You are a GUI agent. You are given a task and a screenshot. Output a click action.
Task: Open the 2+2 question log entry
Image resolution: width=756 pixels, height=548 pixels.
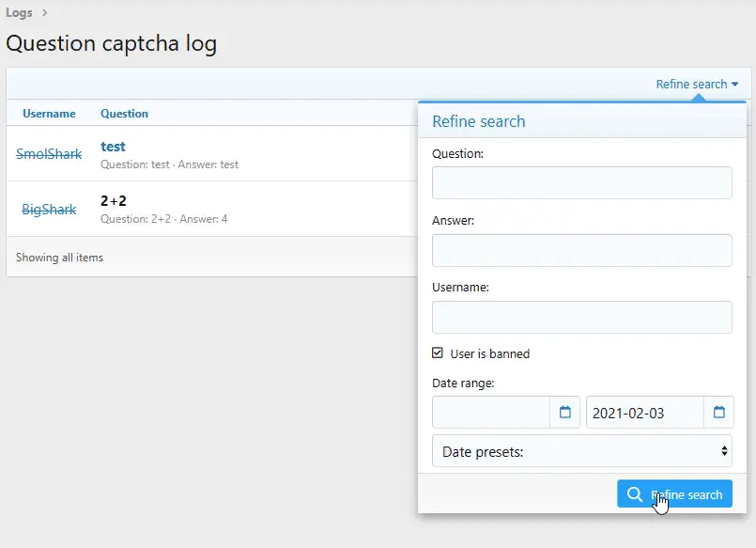(x=113, y=201)
